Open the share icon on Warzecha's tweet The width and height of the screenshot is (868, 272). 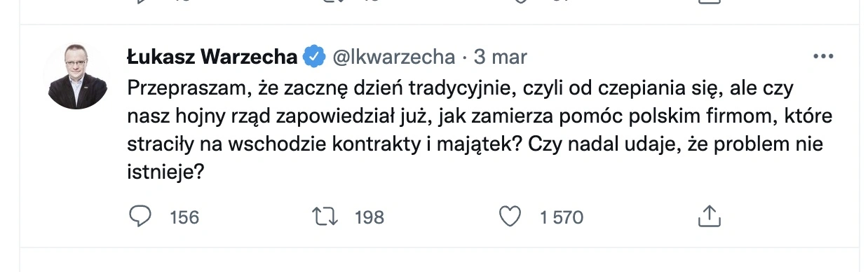[709, 217]
